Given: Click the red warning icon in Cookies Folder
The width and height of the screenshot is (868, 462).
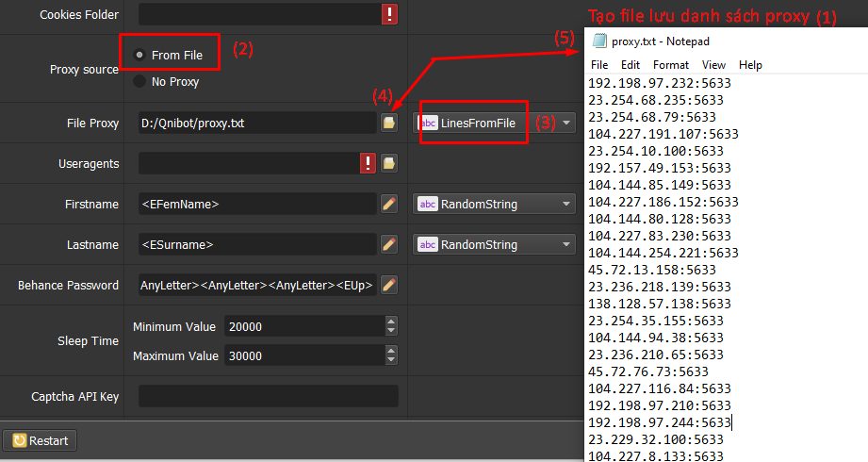Looking at the screenshot, I should 389,14.
